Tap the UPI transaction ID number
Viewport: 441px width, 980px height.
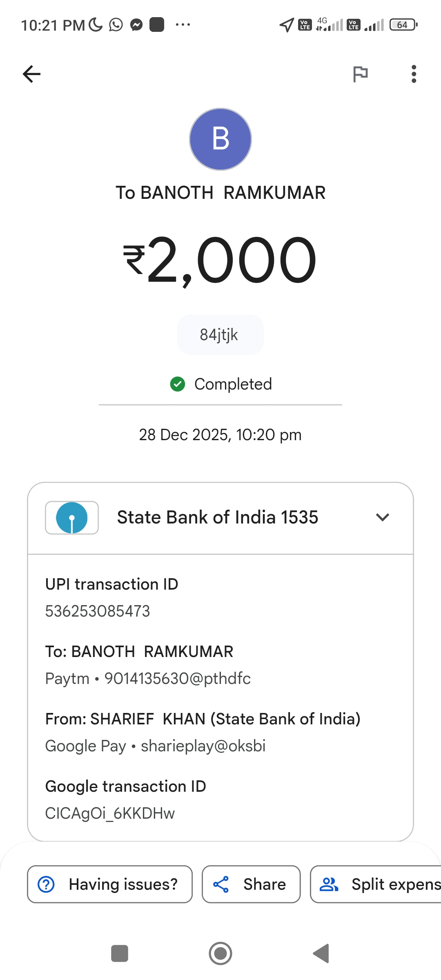coord(98,611)
